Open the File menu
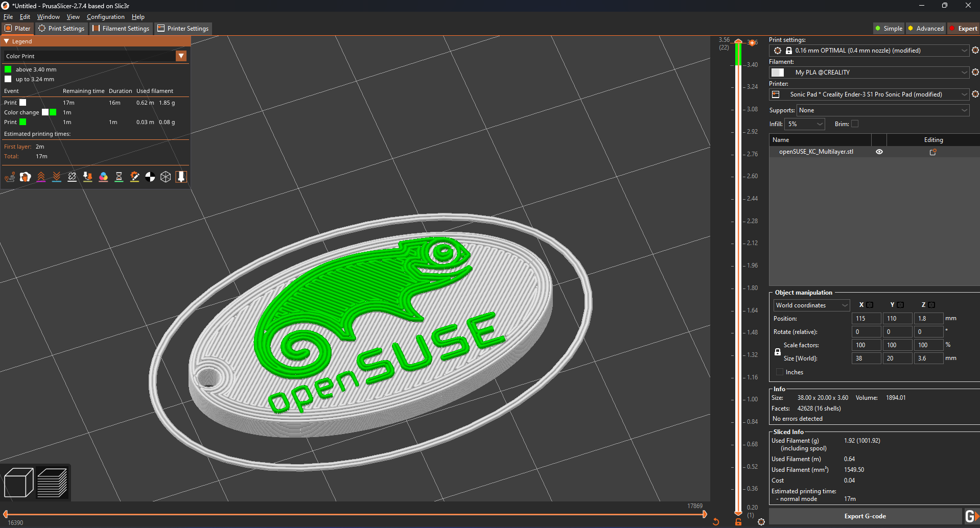980x528 pixels. (8, 17)
